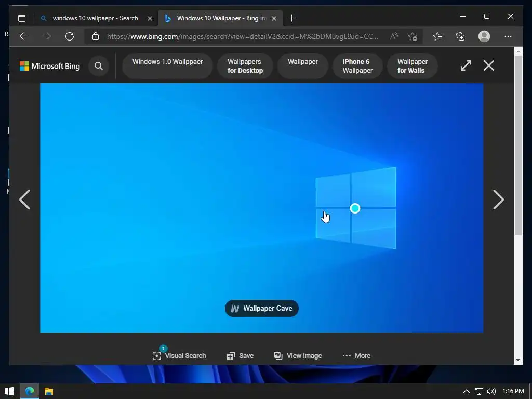The height and width of the screenshot is (399, 532).
Task: Show the previous image
Action: [24, 199]
